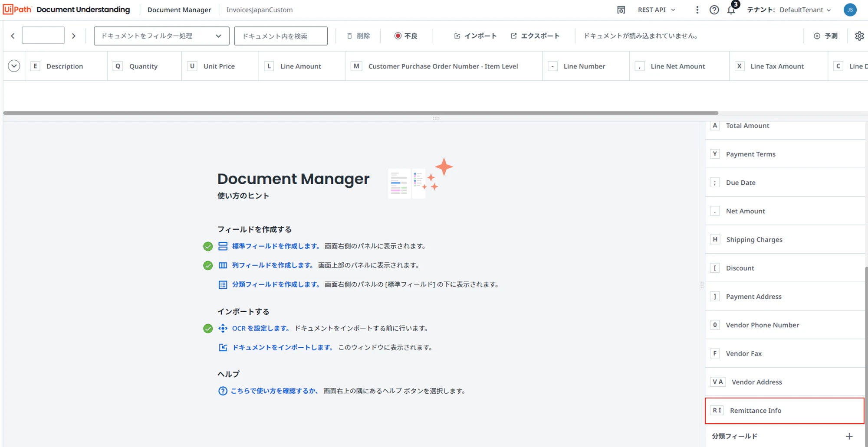Click the 予測 predict button
Image resolution: width=868 pixels, height=447 pixels.
pyautogui.click(x=825, y=36)
